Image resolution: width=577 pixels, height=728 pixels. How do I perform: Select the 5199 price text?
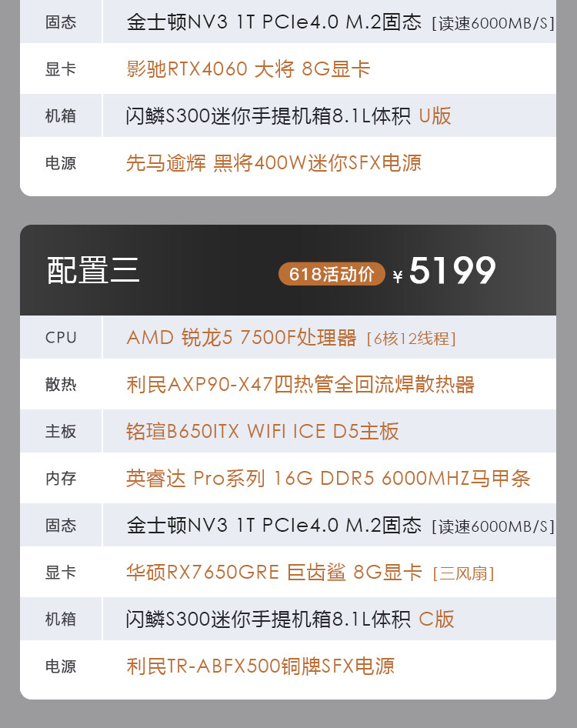pos(452,270)
